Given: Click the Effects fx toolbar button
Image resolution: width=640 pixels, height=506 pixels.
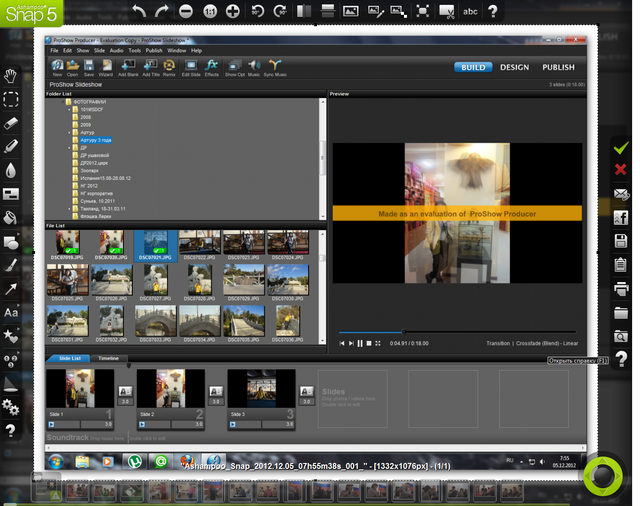Looking at the screenshot, I should [x=211, y=68].
